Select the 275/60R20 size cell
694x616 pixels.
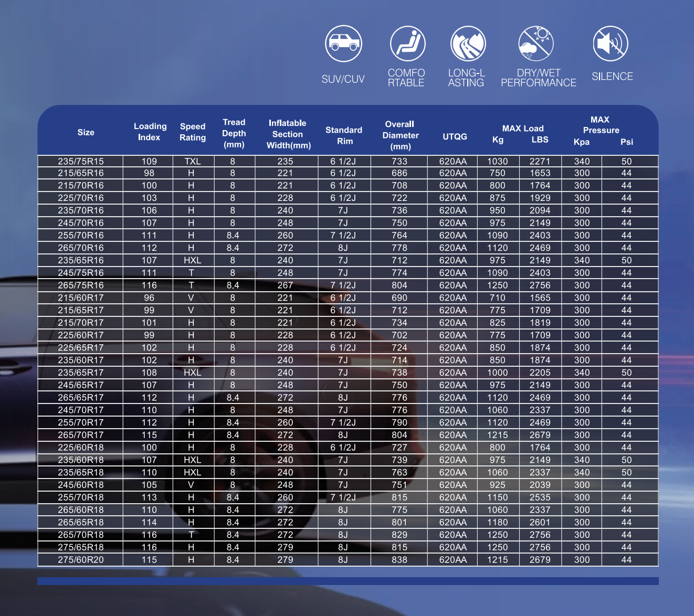coord(81,560)
